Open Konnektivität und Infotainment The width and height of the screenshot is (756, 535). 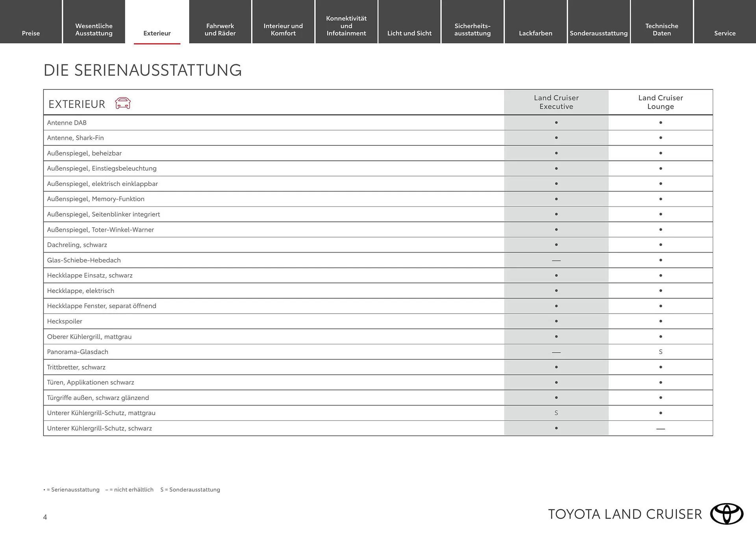(346, 26)
